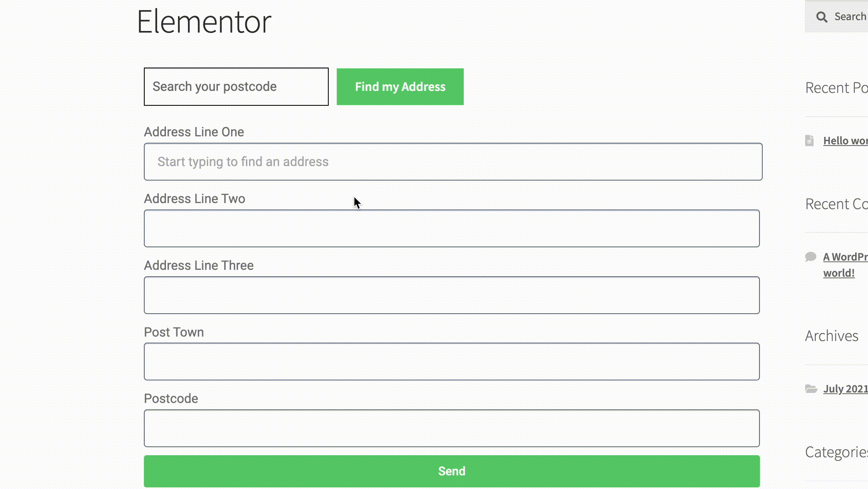This screenshot has height=489, width=868.
Task: Click the Archives heading
Action: [x=831, y=335]
